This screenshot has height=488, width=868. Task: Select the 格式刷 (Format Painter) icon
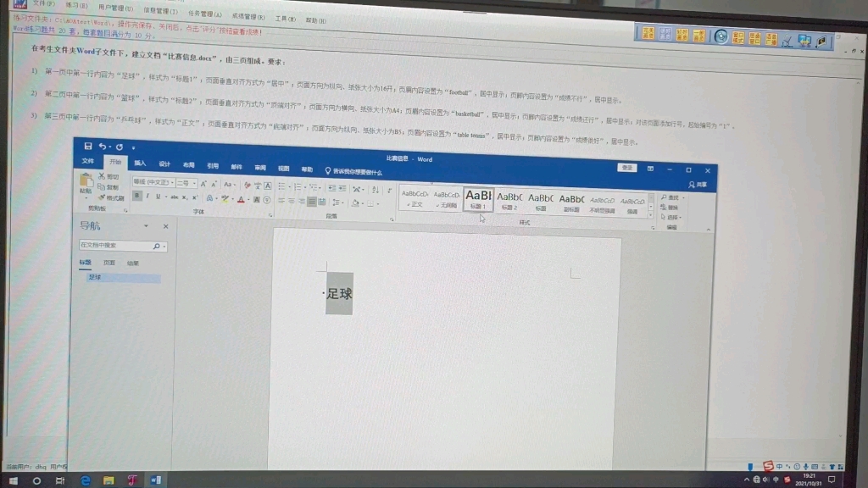pyautogui.click(x=108, y=197)
